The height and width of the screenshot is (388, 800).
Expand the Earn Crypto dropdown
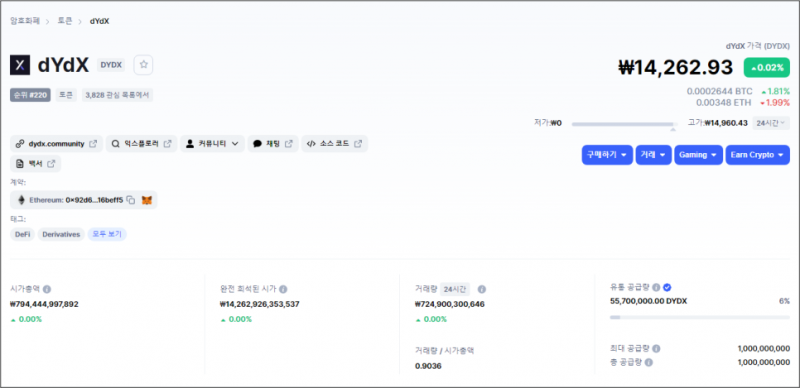coord(758,155)
